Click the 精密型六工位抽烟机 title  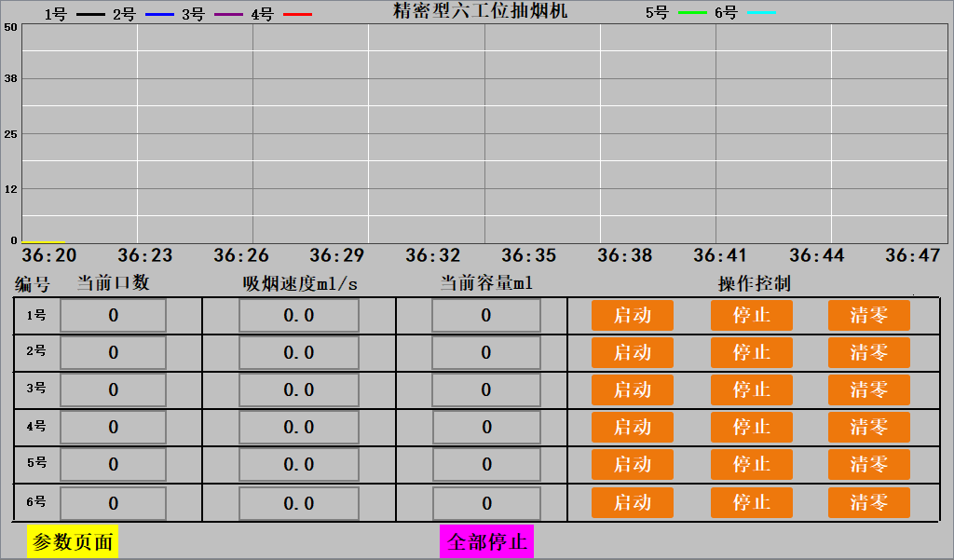click(481, 10)
